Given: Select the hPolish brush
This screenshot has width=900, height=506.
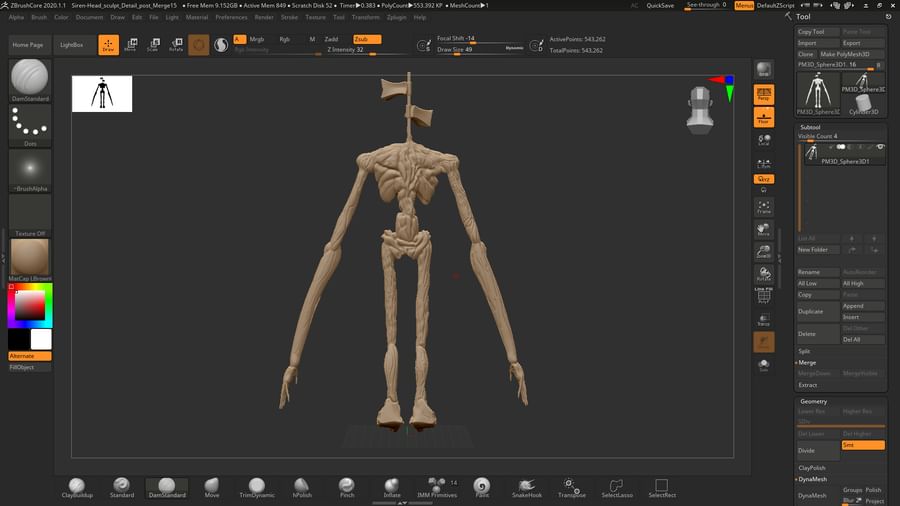Looking at the screenshot, I should coord(302,488).
